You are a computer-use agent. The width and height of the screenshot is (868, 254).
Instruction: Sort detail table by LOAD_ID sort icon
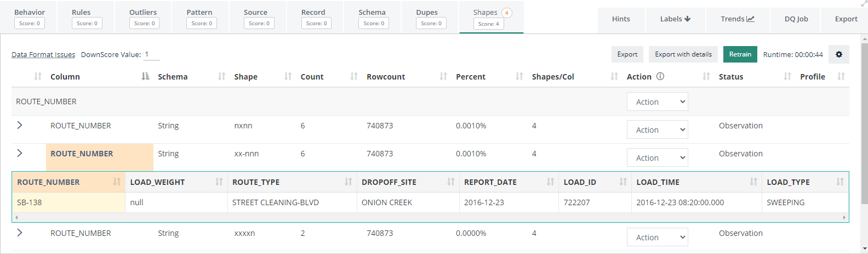[623, 182]
